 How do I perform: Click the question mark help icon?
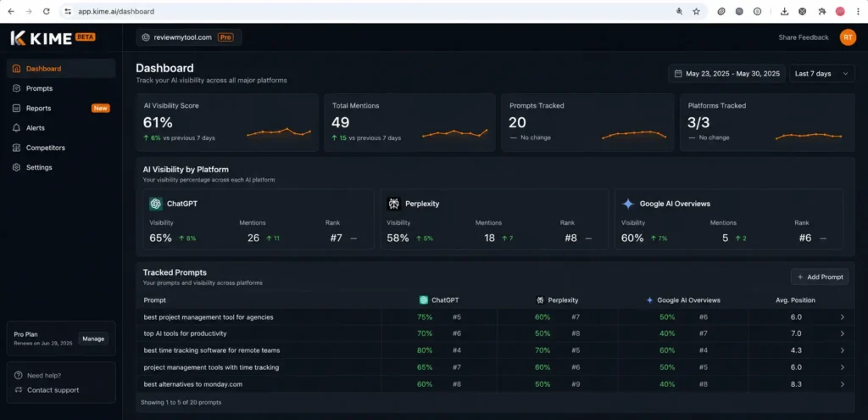point(18,375)
